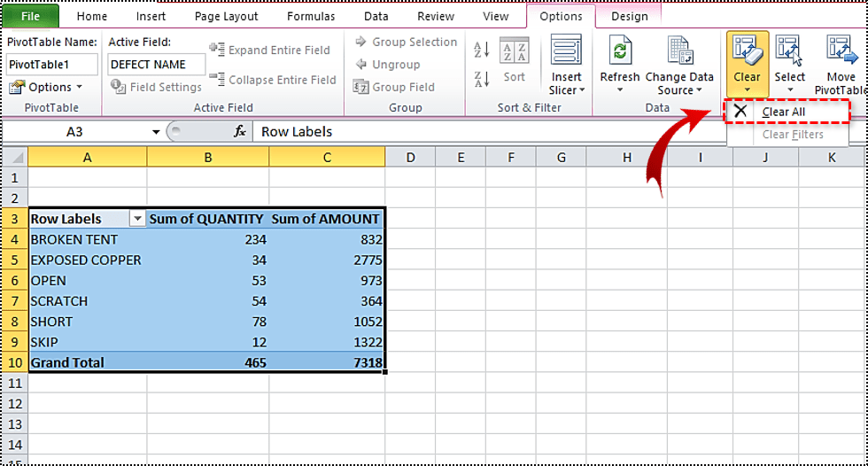The image size is (868, 466).
Task: Click the Insert Slicer icon
Action: [566, 50]
